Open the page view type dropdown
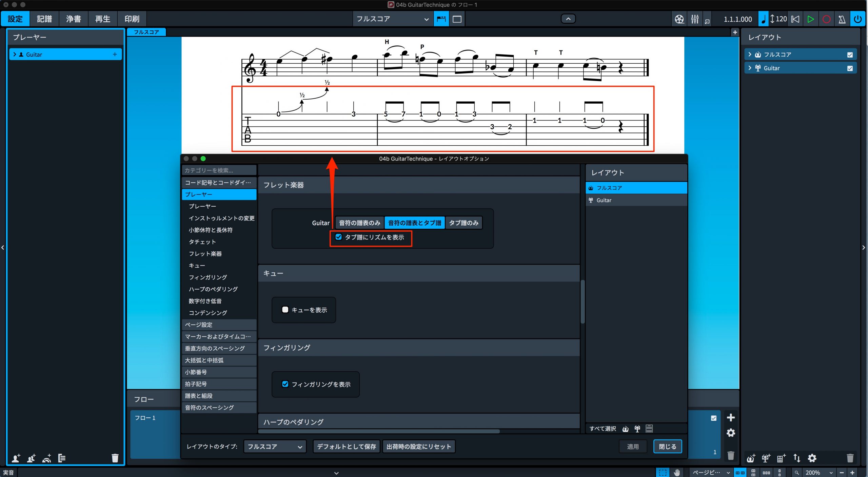The height and width of the screenshot is (477, 868). (x=711, y=473)
